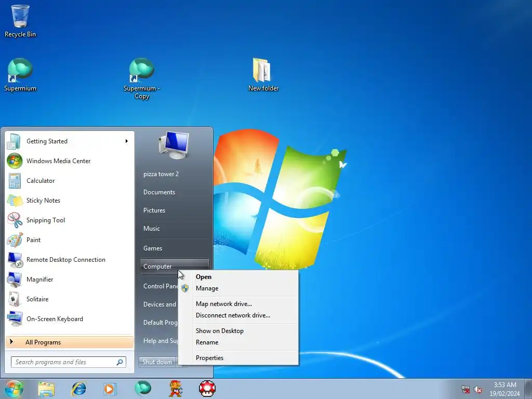Open Remote Desktop Connection
Screen dimensions: 532x399
(x=70, y=260)
